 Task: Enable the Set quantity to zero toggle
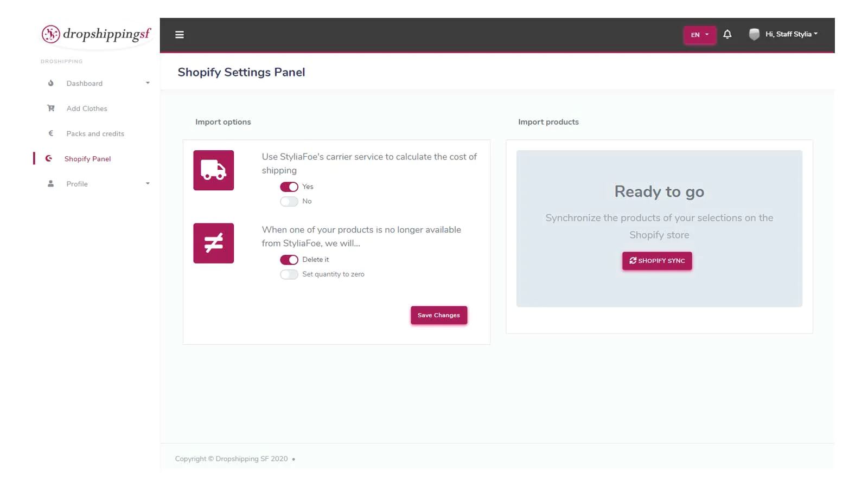tap(289, 274)
